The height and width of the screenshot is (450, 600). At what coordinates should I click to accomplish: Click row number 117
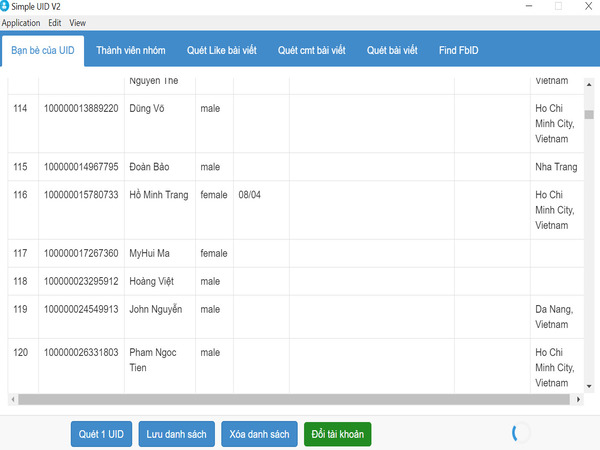click(x=20, y=253)
